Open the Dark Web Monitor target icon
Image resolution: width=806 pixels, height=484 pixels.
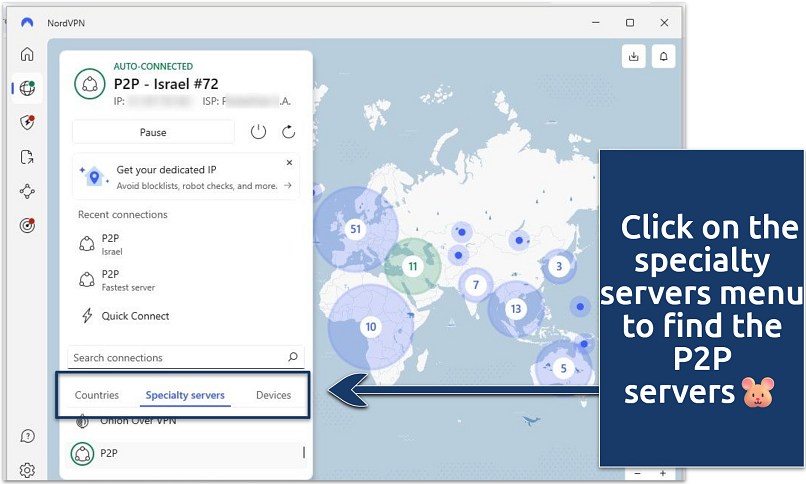(27, 225)
